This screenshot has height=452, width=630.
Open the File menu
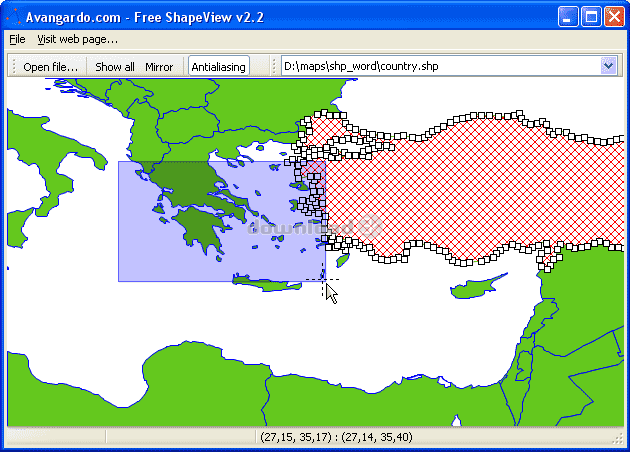(17, 39)
